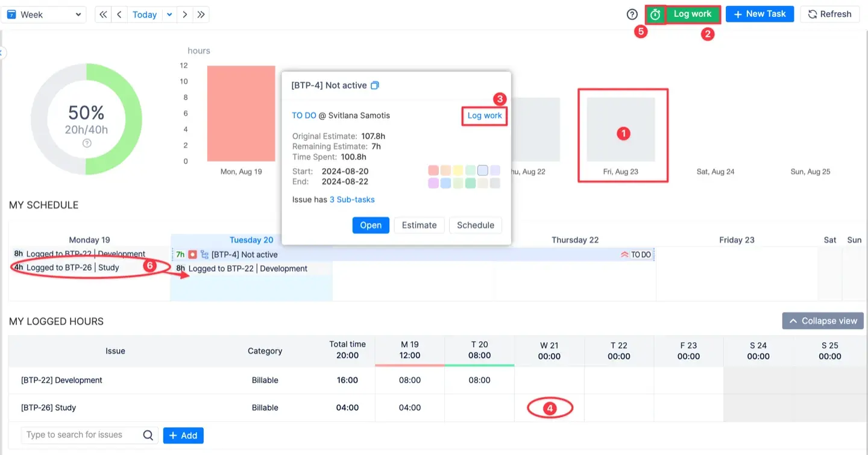Click the search magnifier in the issue field
The image size is (868, 455).
[x=147, y=435]
